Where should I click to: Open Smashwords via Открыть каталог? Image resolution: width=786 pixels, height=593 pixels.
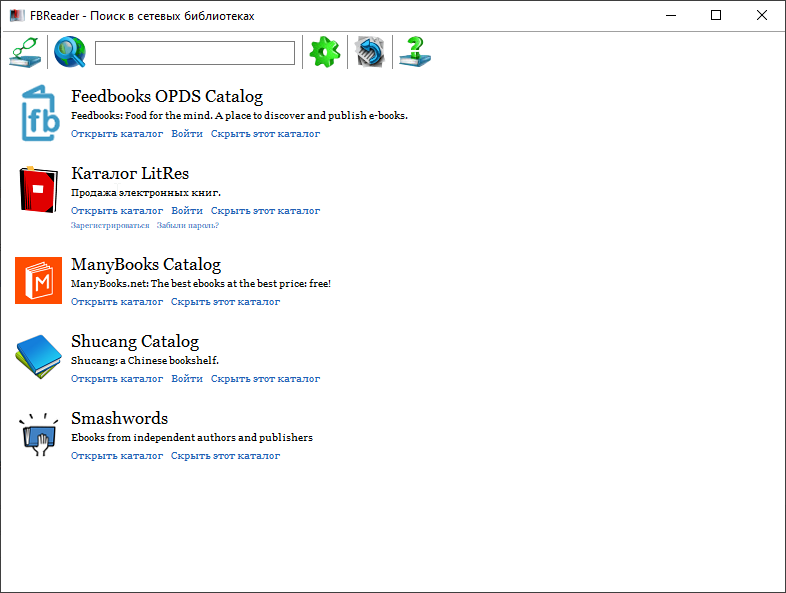pos(117,456)
